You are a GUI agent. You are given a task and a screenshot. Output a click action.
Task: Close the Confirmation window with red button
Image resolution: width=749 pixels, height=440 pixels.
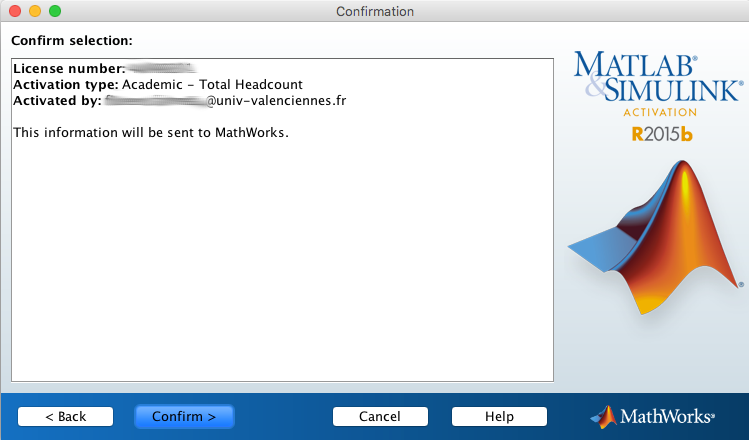pyautogui.click(x=14, y=11)
